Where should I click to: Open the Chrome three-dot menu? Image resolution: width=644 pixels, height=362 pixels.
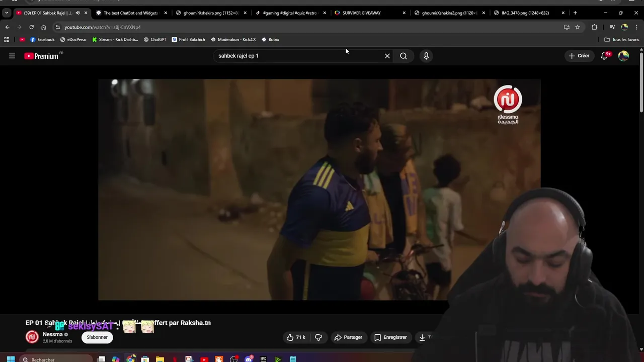(x=636, y=27)
